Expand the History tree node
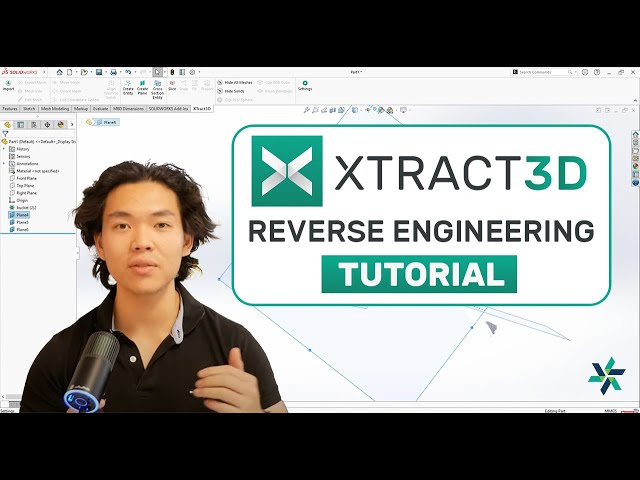 point(4,149)
